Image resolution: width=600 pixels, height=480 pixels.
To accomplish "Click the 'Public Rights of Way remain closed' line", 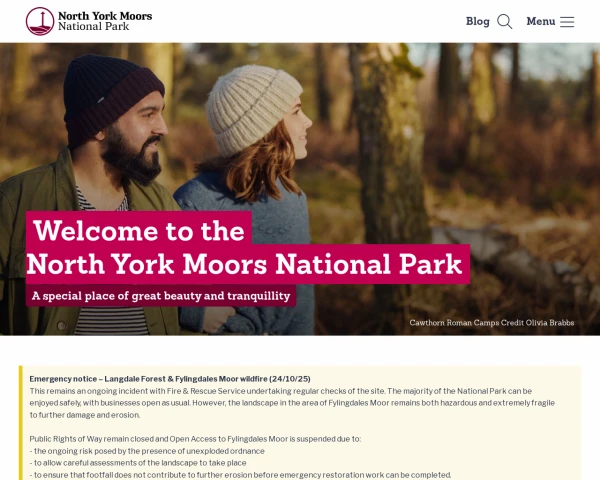I will [x=195, y=439].
